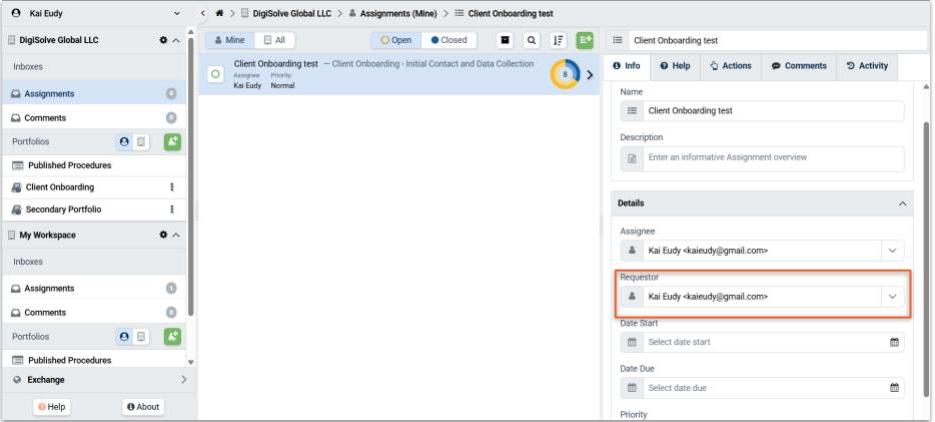Click My Workspace Assignments count badge
The height and width of the screenshot is (422, 935).
(x=171, y=288)
